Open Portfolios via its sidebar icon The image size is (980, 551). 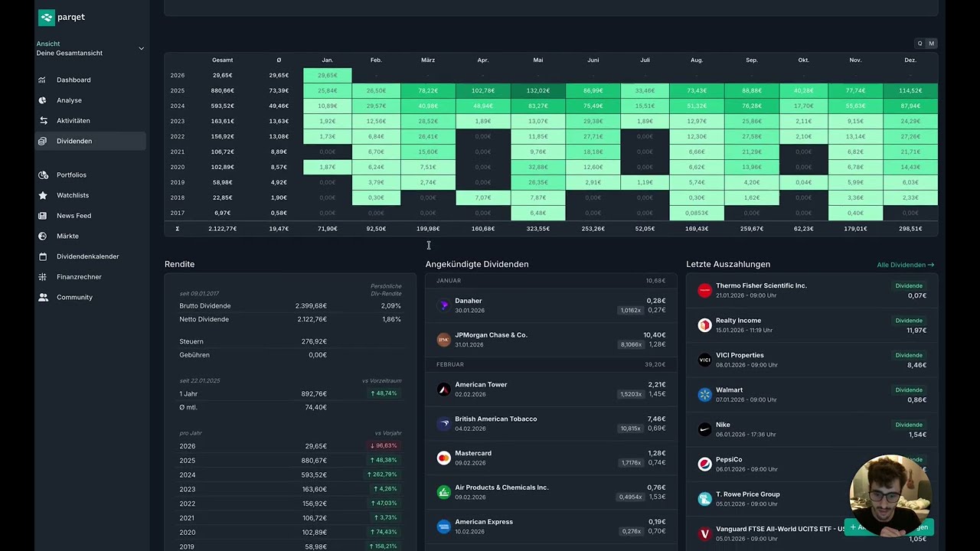(43, 175)
